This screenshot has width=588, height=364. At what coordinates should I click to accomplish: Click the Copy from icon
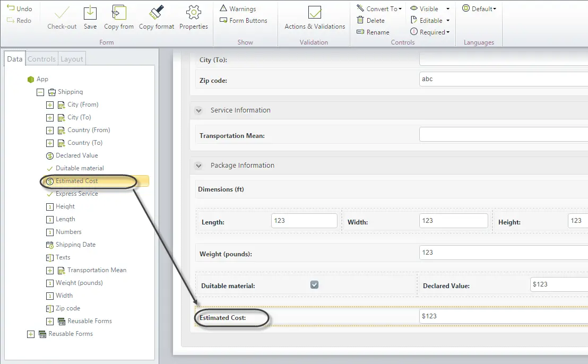click(x=119, y=12)
